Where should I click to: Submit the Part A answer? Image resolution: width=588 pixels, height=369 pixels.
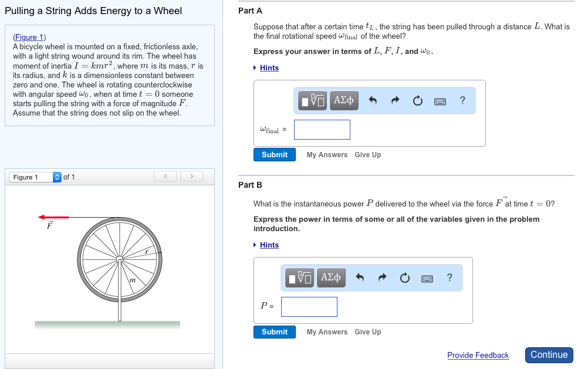tap(274, 154)
